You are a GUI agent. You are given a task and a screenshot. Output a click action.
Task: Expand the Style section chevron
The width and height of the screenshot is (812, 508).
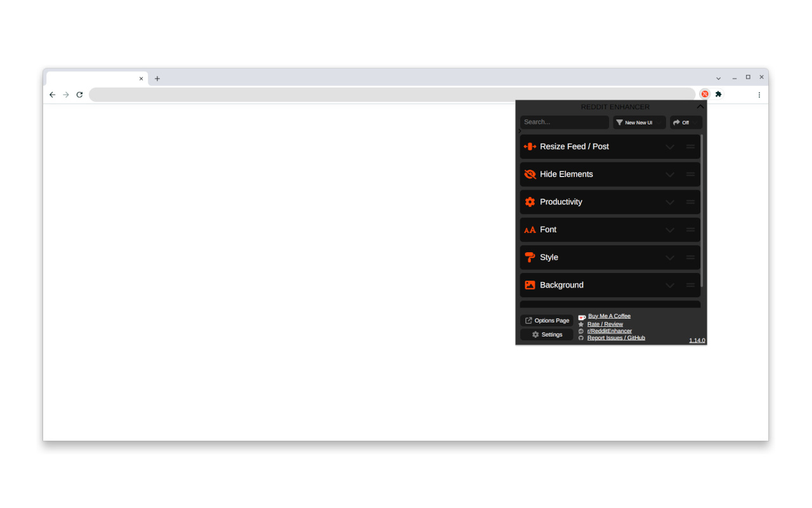tap(670, 258)
